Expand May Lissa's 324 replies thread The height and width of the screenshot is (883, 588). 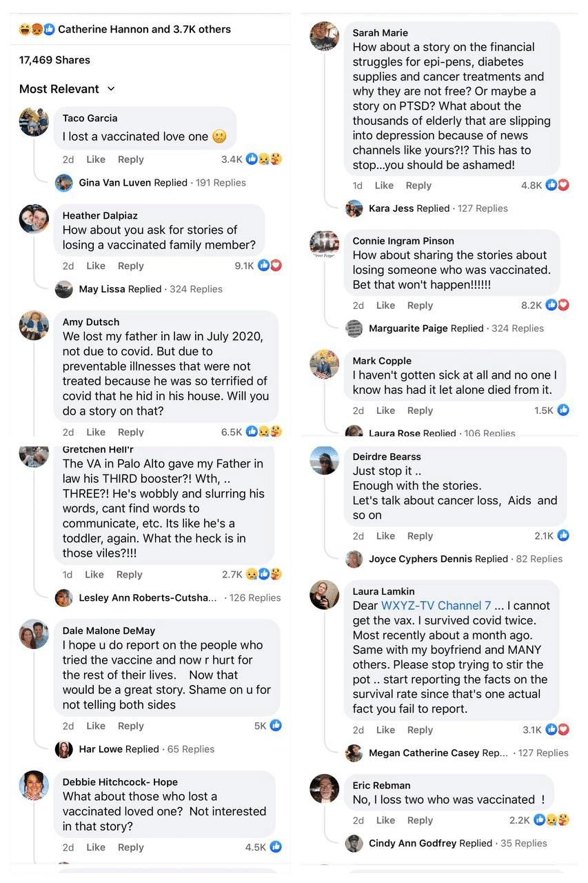[x=196, y=289]
